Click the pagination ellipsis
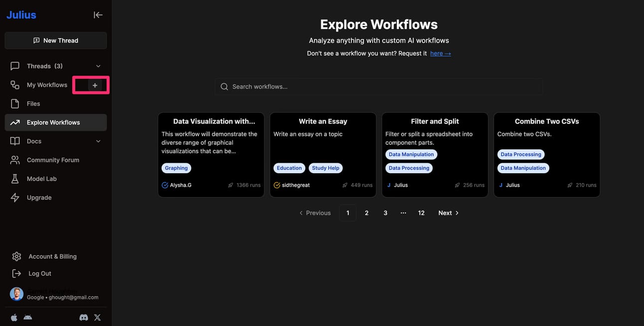644x326 pixels. click(x=403, y=213)
